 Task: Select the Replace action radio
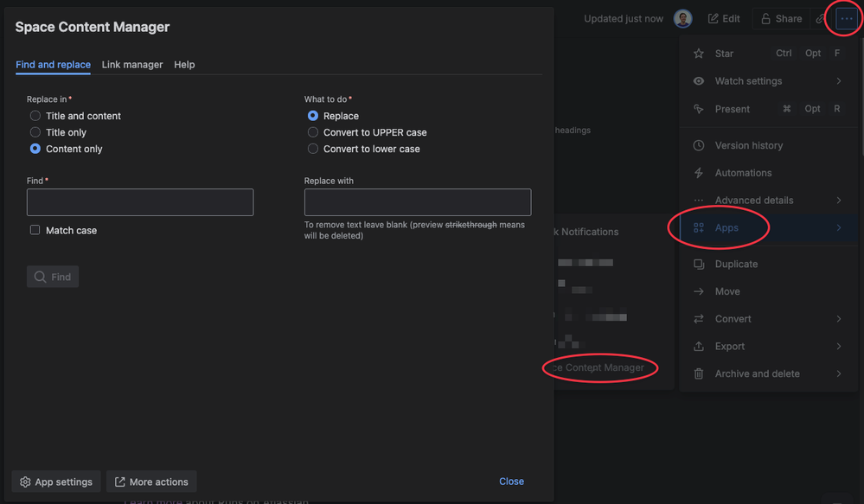pyautogui.click(x=313, y=116)
